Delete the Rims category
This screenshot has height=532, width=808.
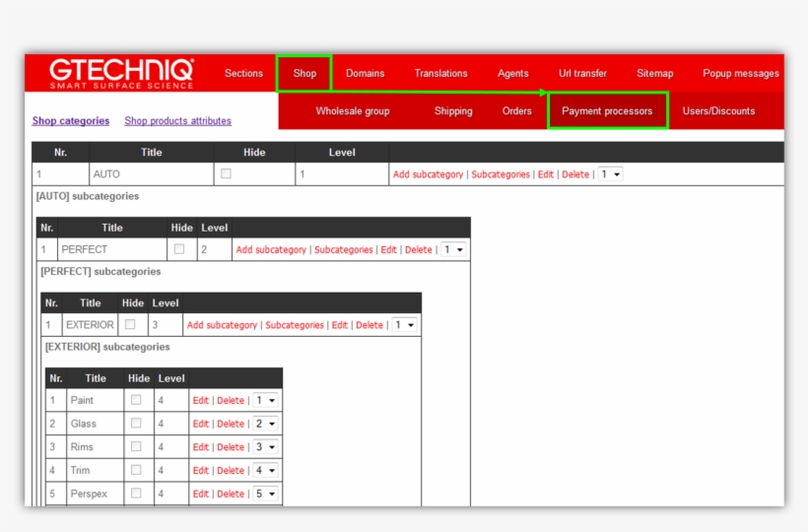[231, 447]
